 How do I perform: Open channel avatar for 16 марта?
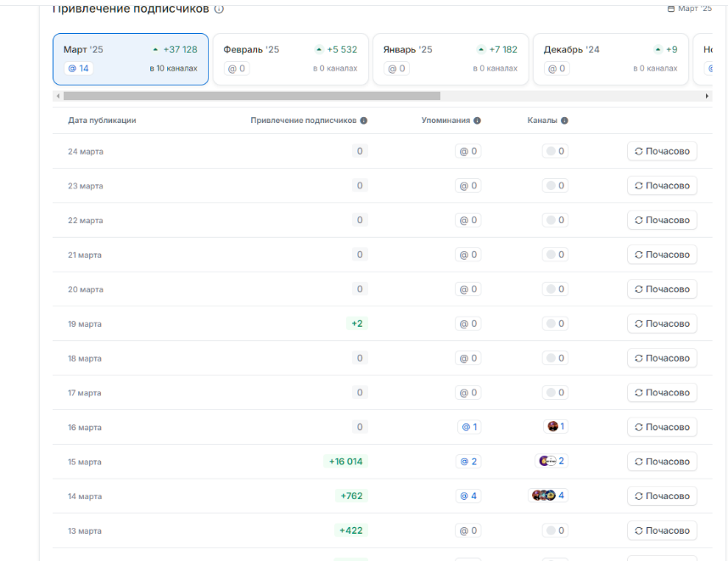(553, 427)
